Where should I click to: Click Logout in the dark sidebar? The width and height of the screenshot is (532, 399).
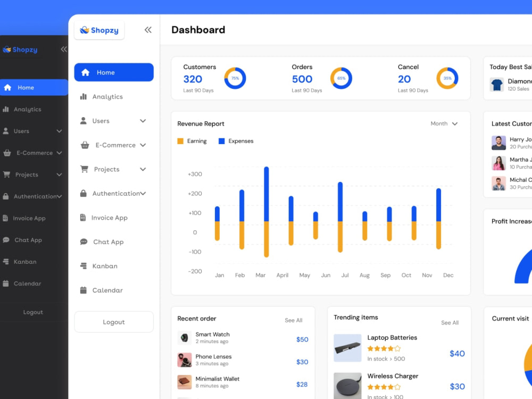(33, 312)
